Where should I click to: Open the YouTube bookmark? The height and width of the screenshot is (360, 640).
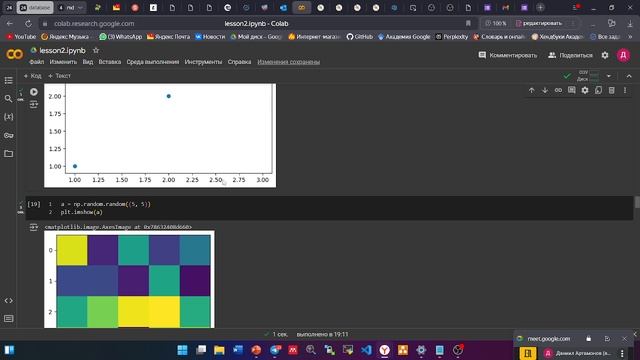click(x=22, y=37)
